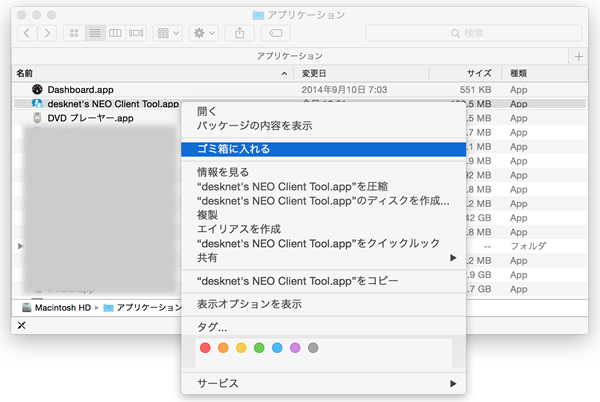This screenshot has height=402, width=600.
Task: Add a new tab with plus button
Action: point(579,57)
